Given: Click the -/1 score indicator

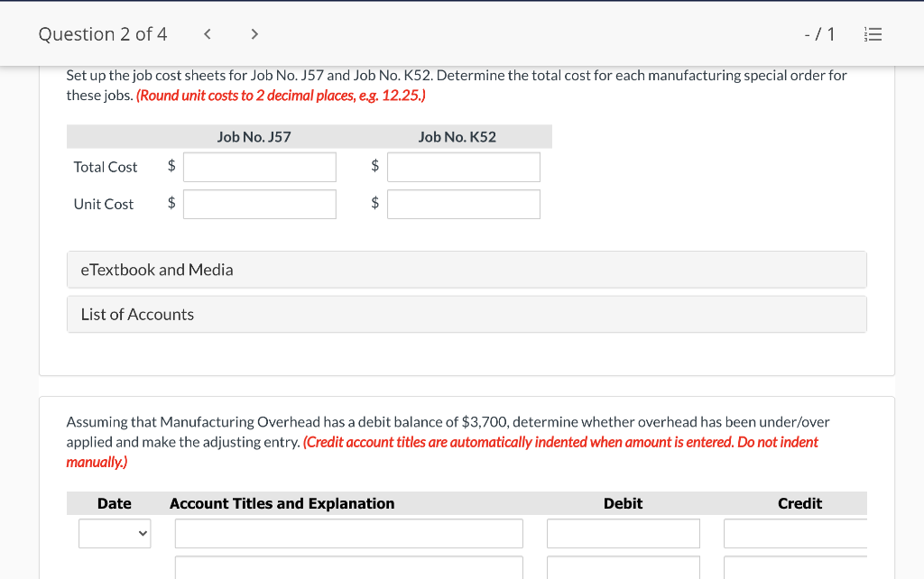Looking at the screenshot, I should point(819,34).
